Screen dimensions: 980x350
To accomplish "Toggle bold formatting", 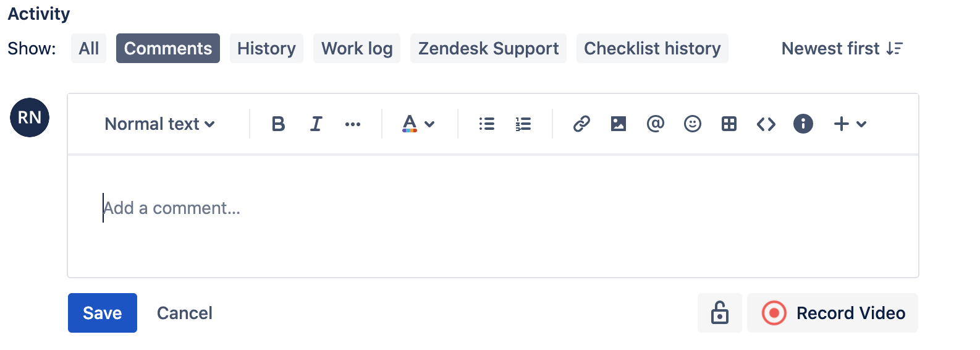I will [x=278, y=124].
